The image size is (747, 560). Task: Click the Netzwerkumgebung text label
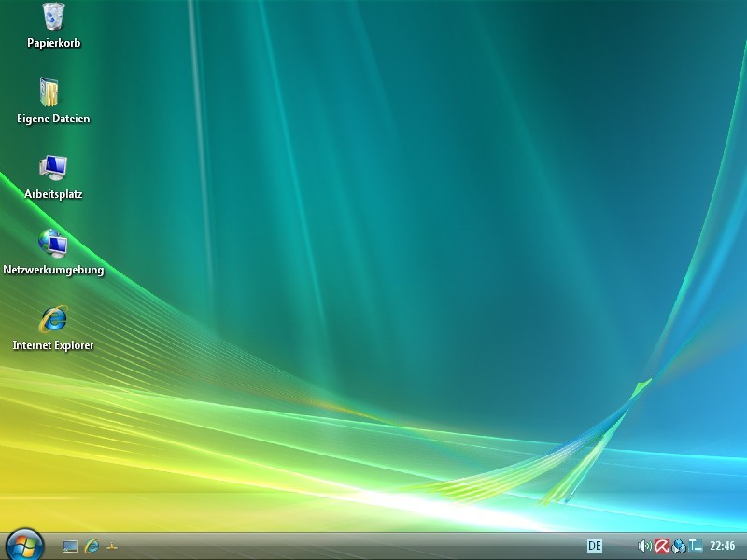click(53, 270)
